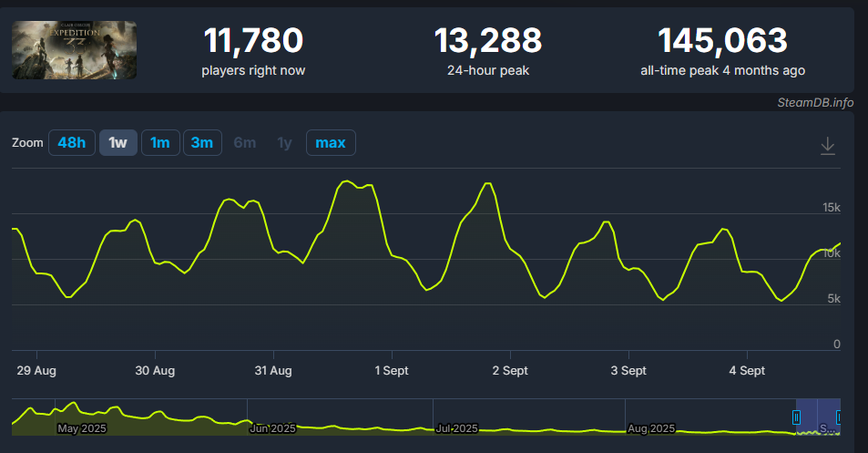Click the right navigator range handle
This screenshot has height=453, width=868.
coord(838,417)
